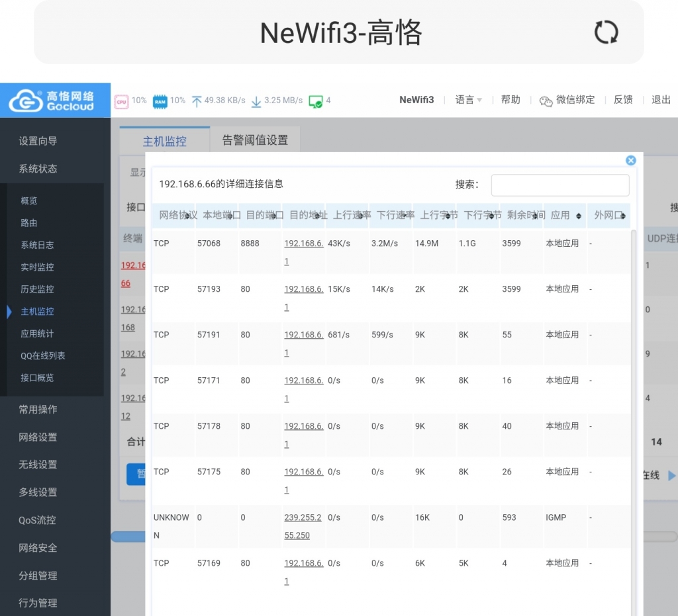Click the download speed arrow icon

click(x=256, y=101)
